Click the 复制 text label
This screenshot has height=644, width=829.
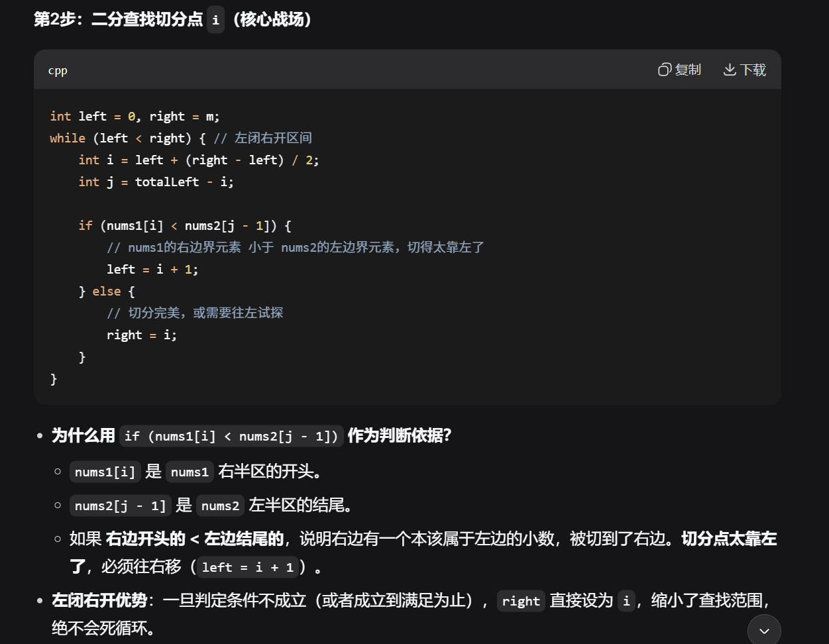[688, 70]
